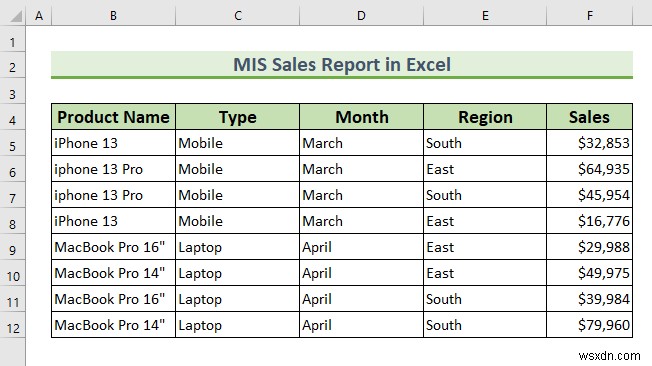This screenshot has height=366, width=652.
Task: Select the 'Product Name' header cell
Action: [x=114, y=117]
